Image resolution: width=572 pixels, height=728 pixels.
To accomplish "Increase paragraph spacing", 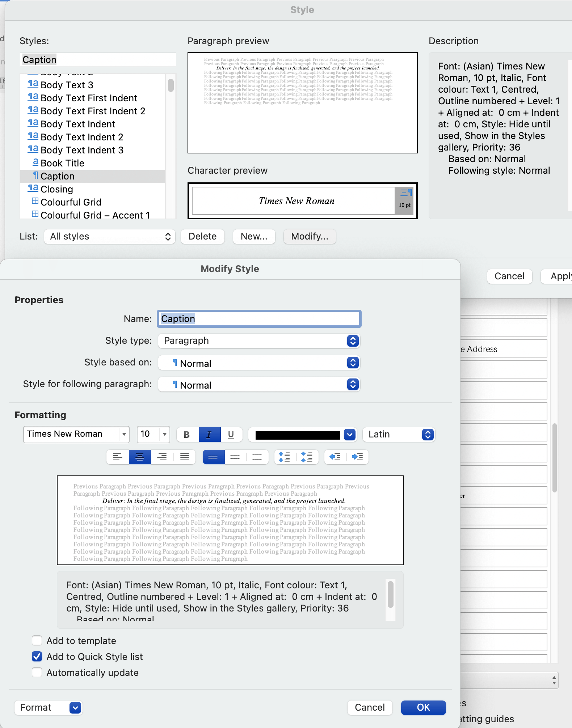I will pos(285,457).
